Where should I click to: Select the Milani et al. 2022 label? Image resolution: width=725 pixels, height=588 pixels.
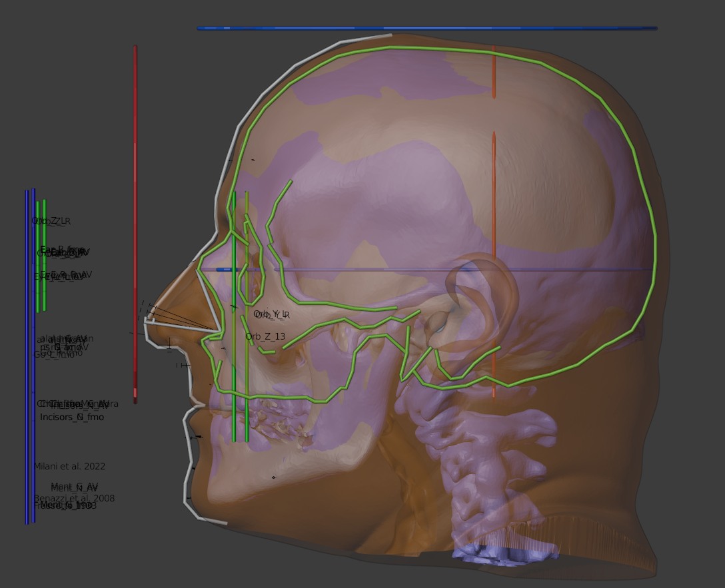(x=70, y=467)
